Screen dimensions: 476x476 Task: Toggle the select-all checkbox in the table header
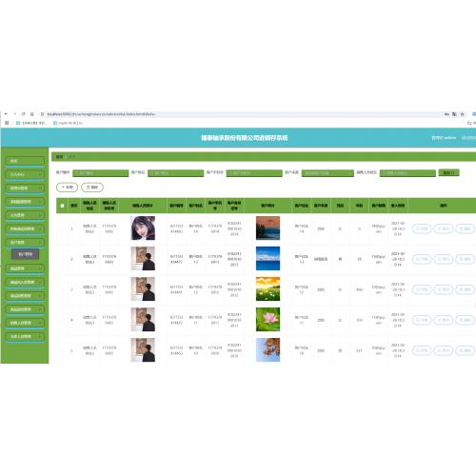point(62,206)
